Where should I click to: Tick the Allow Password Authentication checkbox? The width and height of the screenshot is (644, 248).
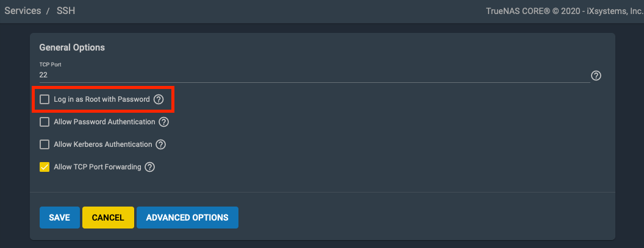coord(45,122)
